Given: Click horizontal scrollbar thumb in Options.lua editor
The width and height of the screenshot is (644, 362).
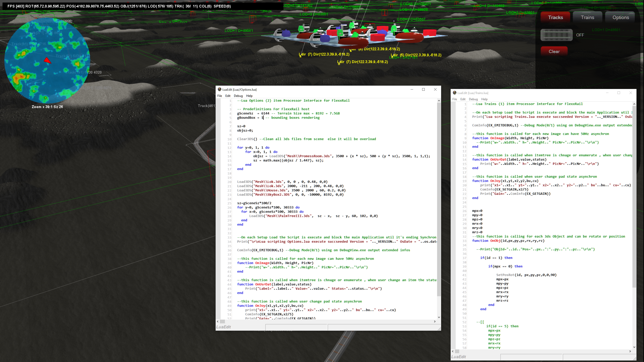Looking at the screenshot, I should 222,321.
